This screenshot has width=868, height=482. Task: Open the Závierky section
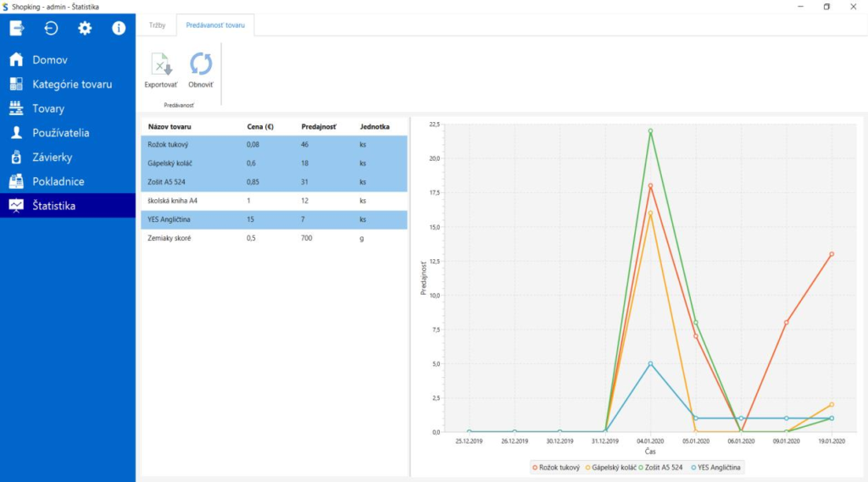click(x=52, y=158)
